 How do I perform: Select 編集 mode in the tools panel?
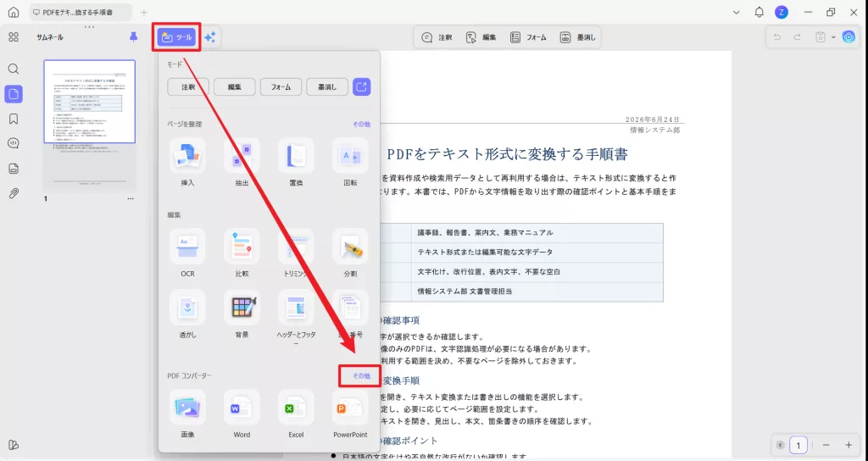pyautogui.click(x=235, y=87)
